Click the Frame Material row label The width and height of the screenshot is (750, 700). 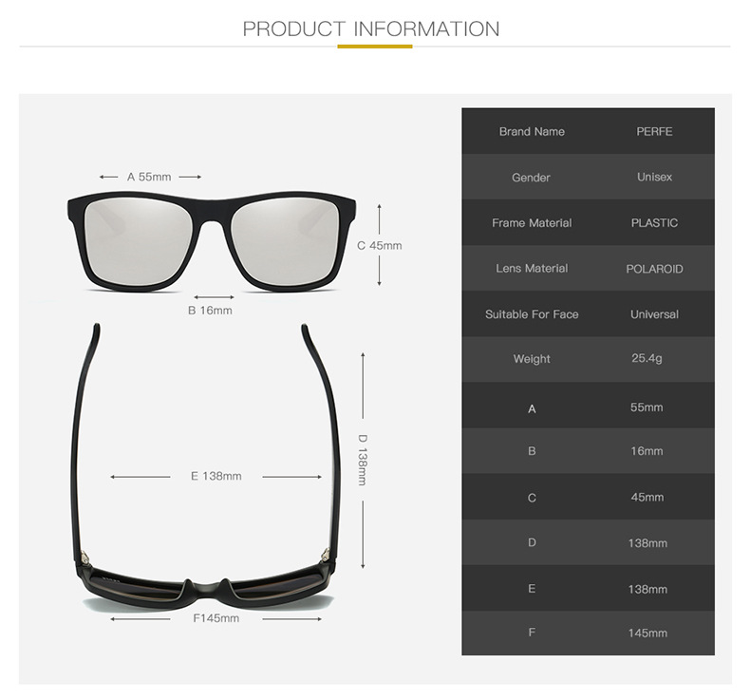tap(532, 223)
